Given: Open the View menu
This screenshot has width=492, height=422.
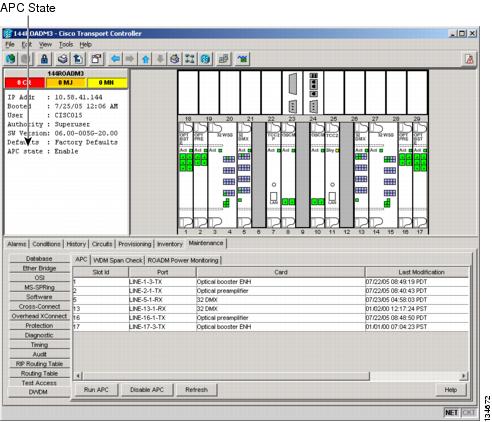Looking at the screenshot, I should (x=45, y=44).
